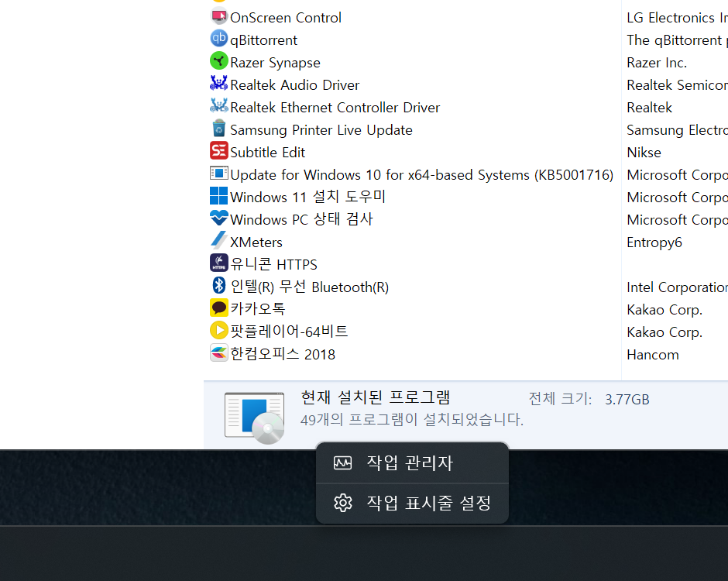Click publisher Intel Corporation
The image size is (728, 581).
pyautogui.click(x=678, y=287)
